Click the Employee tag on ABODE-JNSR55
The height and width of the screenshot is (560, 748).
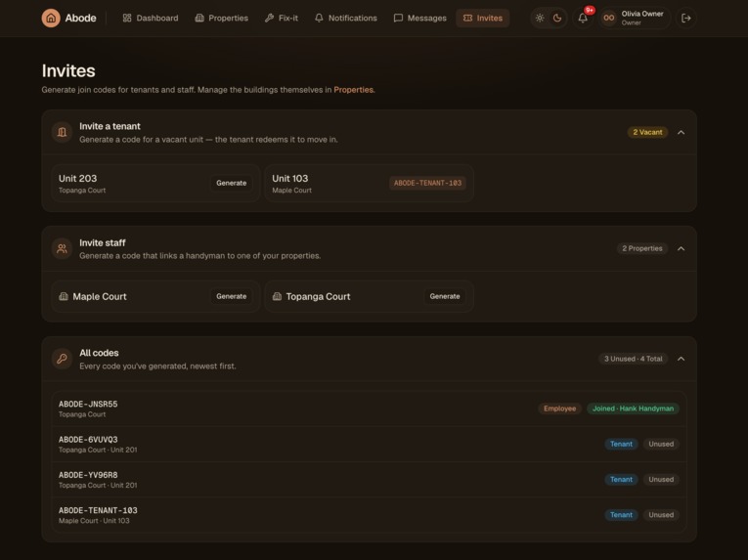tap(559, 409)
